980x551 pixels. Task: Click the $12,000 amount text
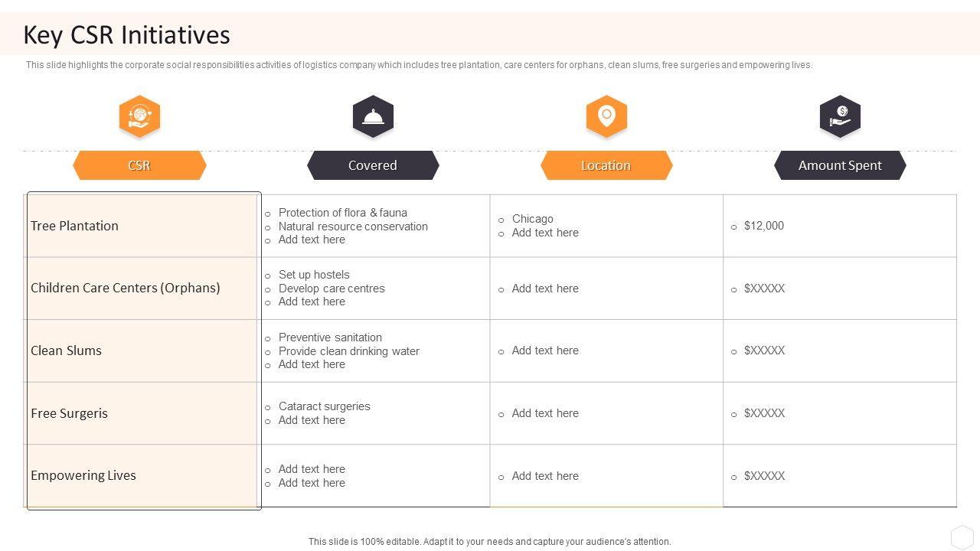(x=763, y=226)
